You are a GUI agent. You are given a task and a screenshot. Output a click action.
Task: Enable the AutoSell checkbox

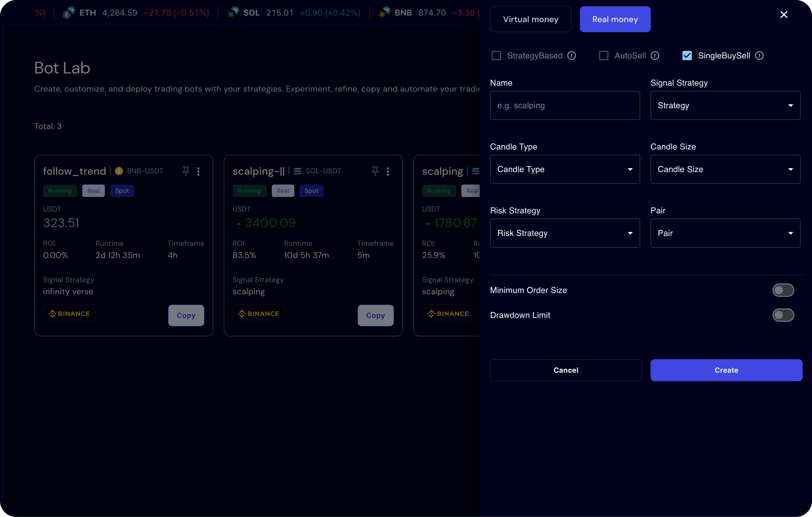point(603,56)
